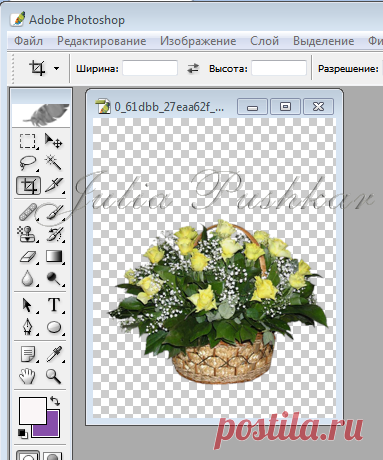Screen dimensions: 383x460
Task: Swap width and height values
Action: coord(193,69)
